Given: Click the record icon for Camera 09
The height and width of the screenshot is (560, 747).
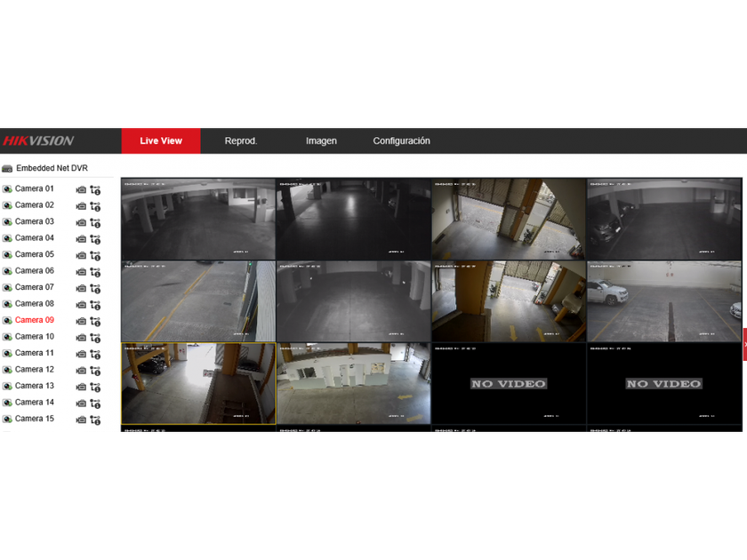Looking at the screenshot, I should [81, 321].
